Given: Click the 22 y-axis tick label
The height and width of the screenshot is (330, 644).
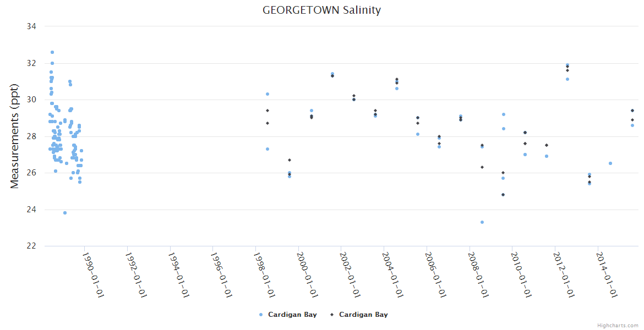Looking at the screenshot, I should [x=32, y=246].
